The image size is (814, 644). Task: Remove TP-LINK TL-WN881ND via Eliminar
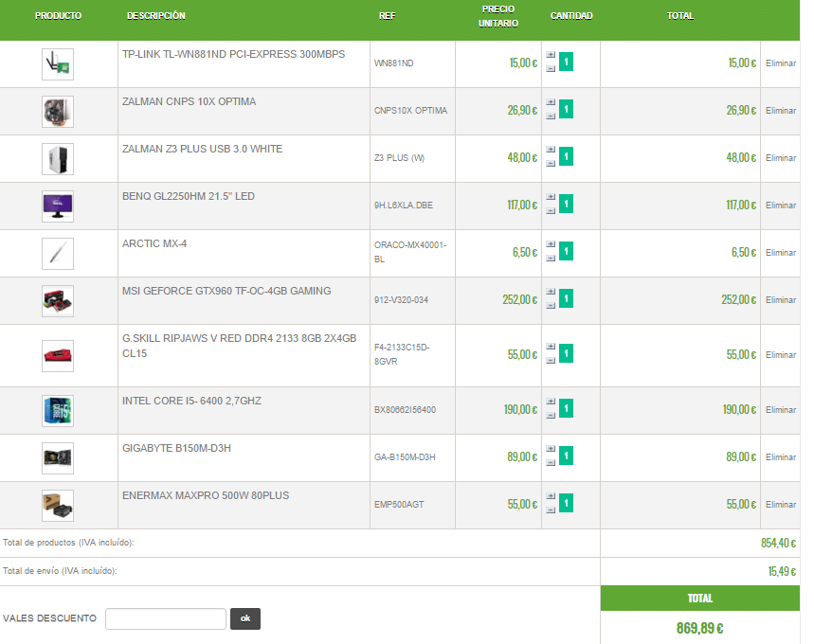(781, 63)
